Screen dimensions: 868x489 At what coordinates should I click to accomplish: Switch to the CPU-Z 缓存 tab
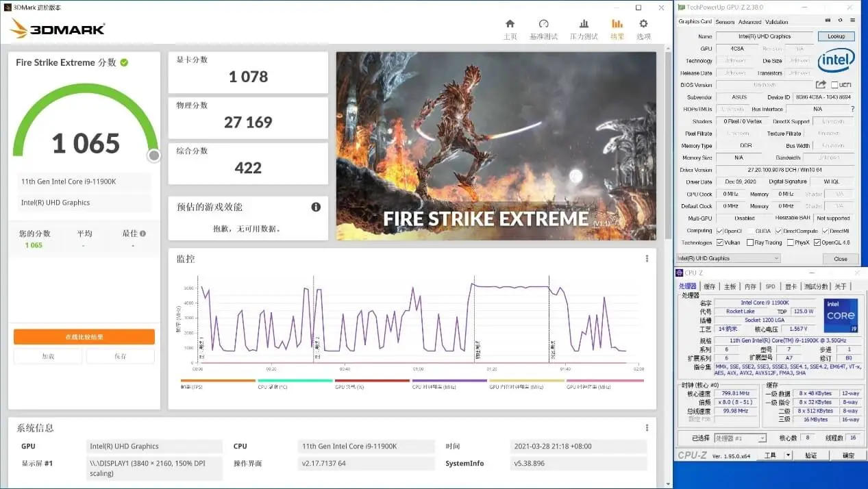tap(709, 286)
